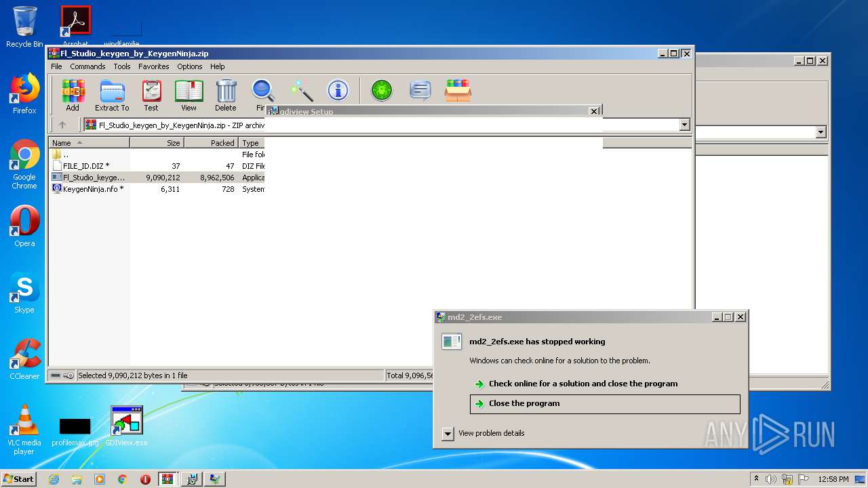Viewport: 868px width, 488px height.
Task: Sort file list by Name column
Action: 89,143
